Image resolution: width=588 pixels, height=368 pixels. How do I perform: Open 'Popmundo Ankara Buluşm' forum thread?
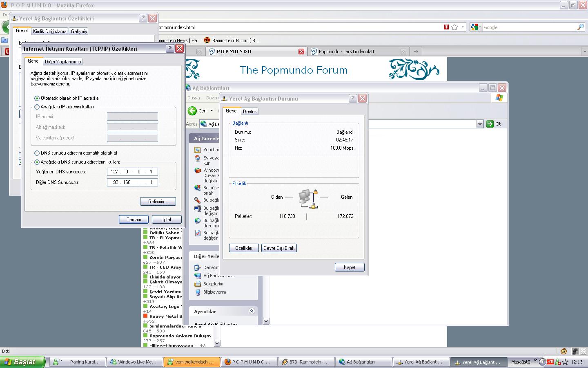click(x=180, y=336)
